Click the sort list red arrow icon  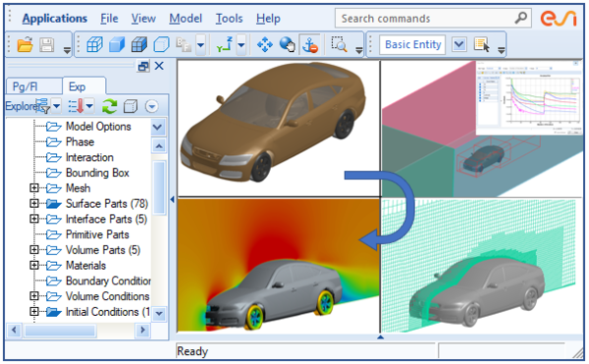point(77,106)
